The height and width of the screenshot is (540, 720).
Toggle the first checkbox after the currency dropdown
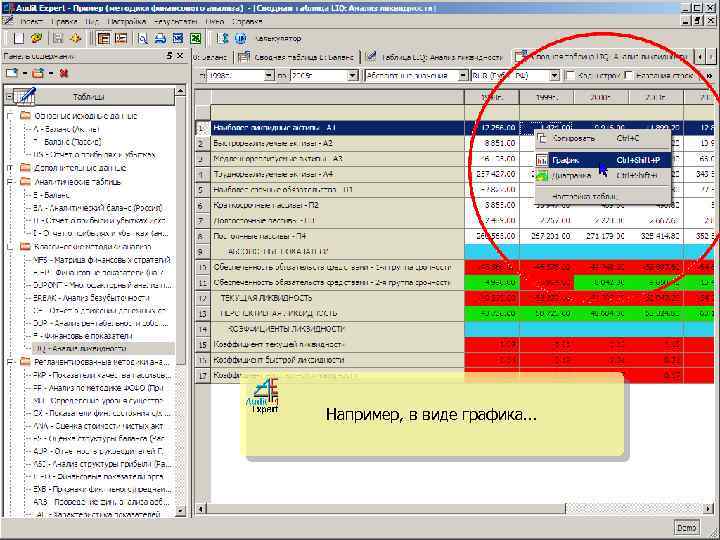click(570, 75)
